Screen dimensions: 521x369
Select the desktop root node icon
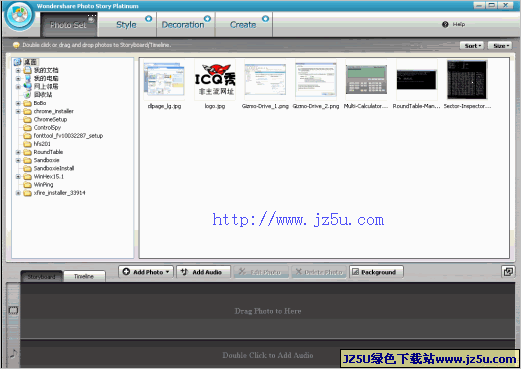click(x=17, y=62)
